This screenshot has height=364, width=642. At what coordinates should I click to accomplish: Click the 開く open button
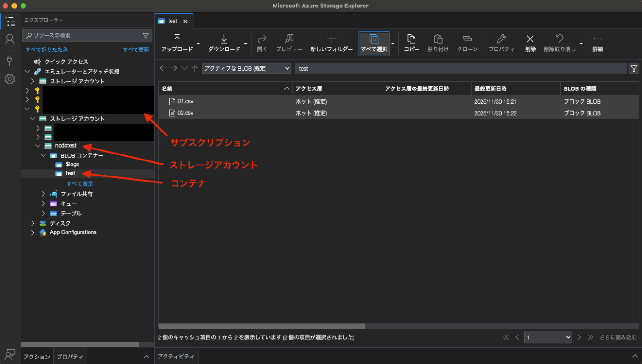[x=262, y=44]
